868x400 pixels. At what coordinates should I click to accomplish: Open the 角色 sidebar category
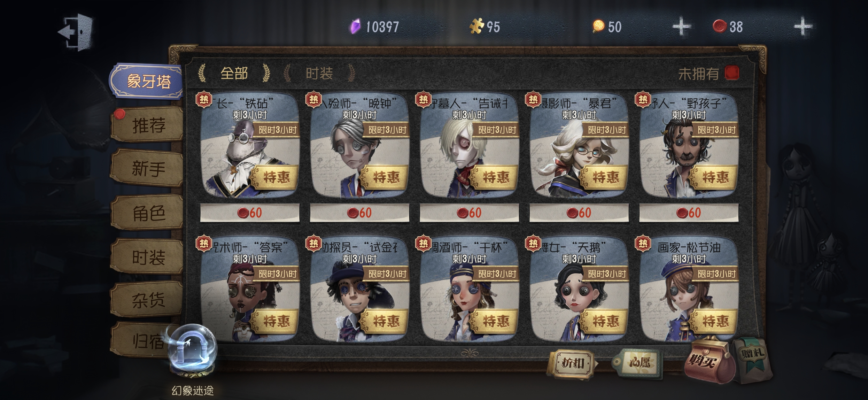coord(148,213)
